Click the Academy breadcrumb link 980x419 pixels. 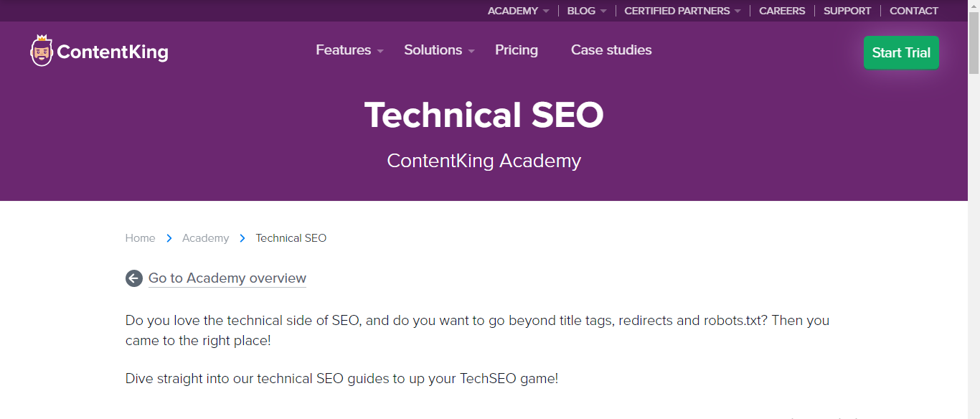pos(205,238)
